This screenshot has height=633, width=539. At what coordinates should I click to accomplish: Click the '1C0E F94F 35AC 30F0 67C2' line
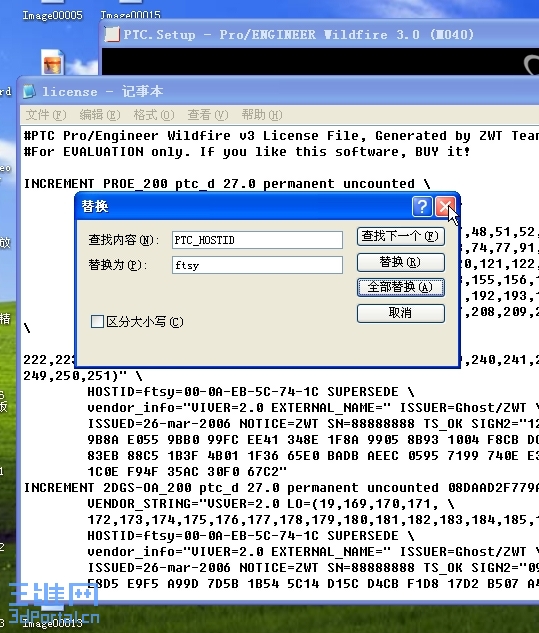[187, 472]
